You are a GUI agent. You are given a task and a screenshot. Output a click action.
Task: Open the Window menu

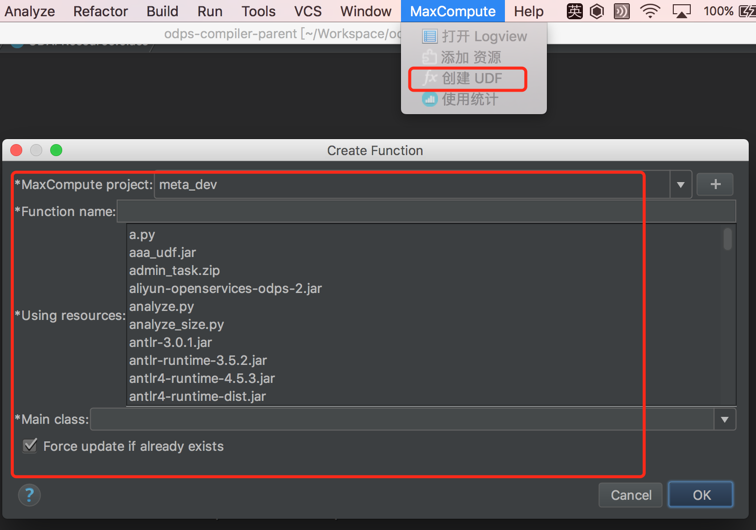[365, 11]
